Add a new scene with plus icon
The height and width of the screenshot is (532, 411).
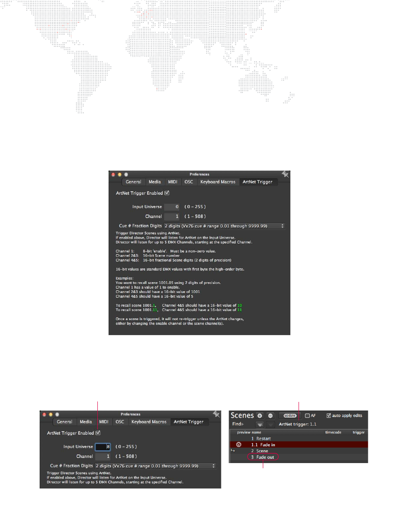(260, 416)
